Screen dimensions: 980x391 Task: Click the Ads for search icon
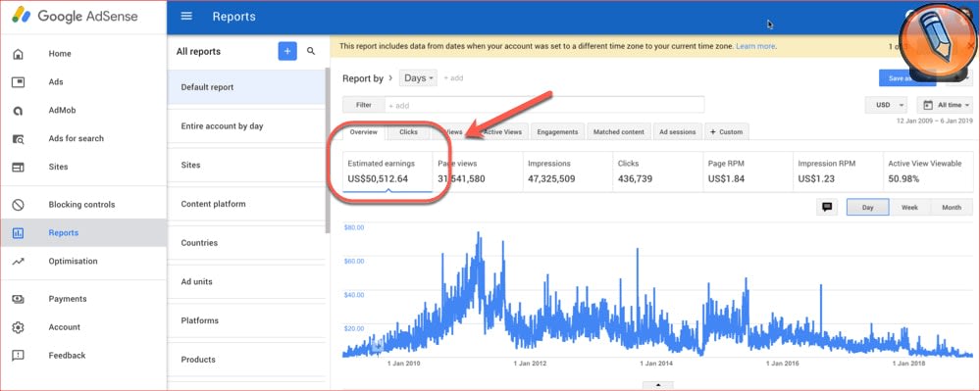click(18, 138)
